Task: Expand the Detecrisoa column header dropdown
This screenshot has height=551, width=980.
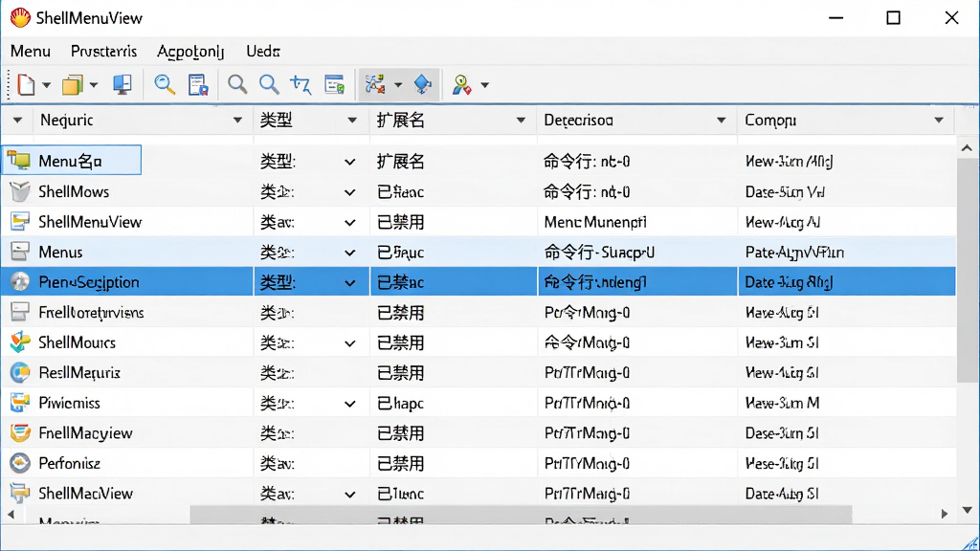Action: click(722, 120)
